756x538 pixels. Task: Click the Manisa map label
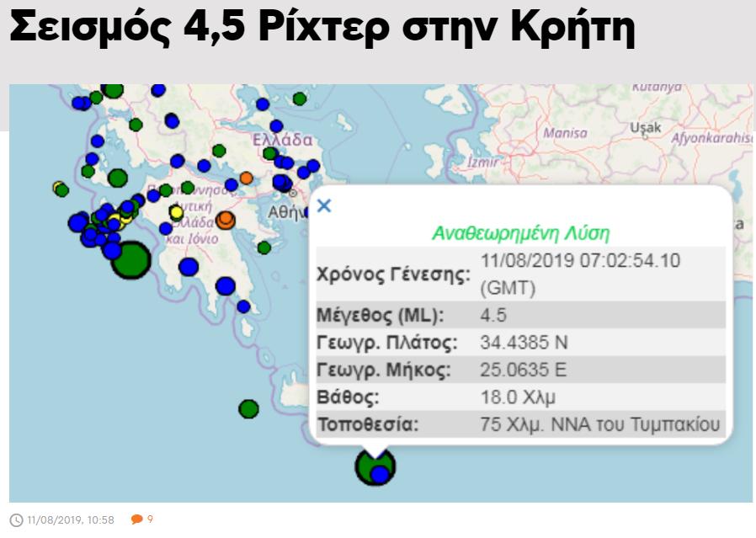[565, 132]
